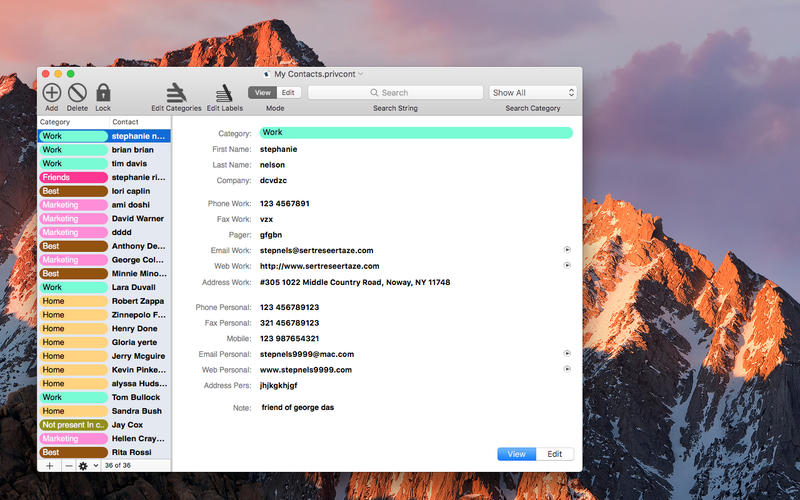Select contact dddd
This screenshot has height=500, width=800.
click(x=121, y=232)
